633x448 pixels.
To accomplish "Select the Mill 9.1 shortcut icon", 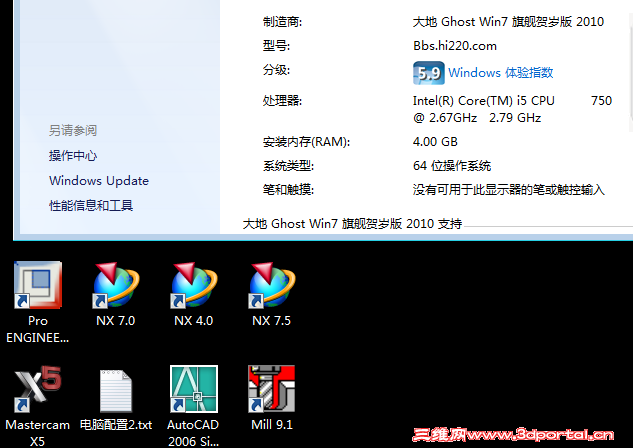I will [272, 389].
